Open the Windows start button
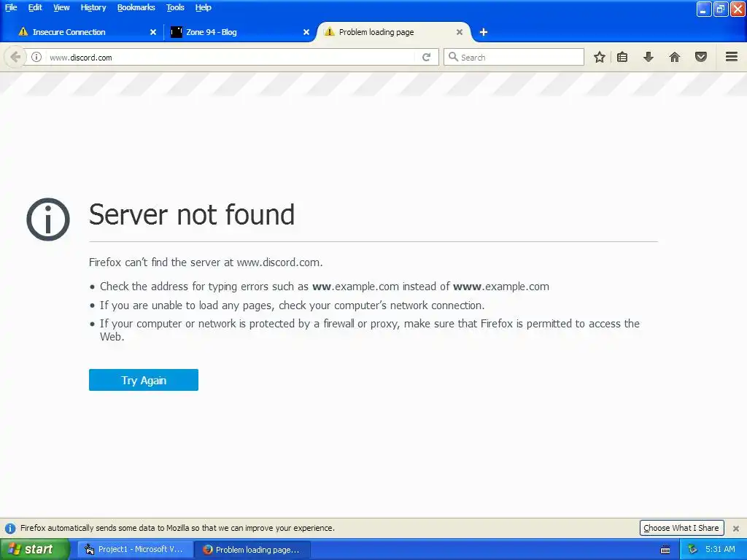The height and width of the screenshot is (560, 747). click(x=35, y=549)
